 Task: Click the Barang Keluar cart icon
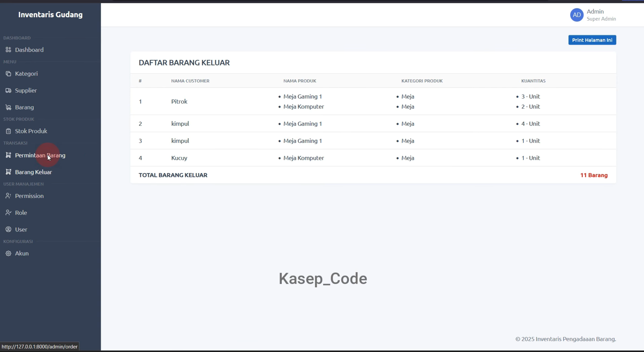click(x=8, y=172)
